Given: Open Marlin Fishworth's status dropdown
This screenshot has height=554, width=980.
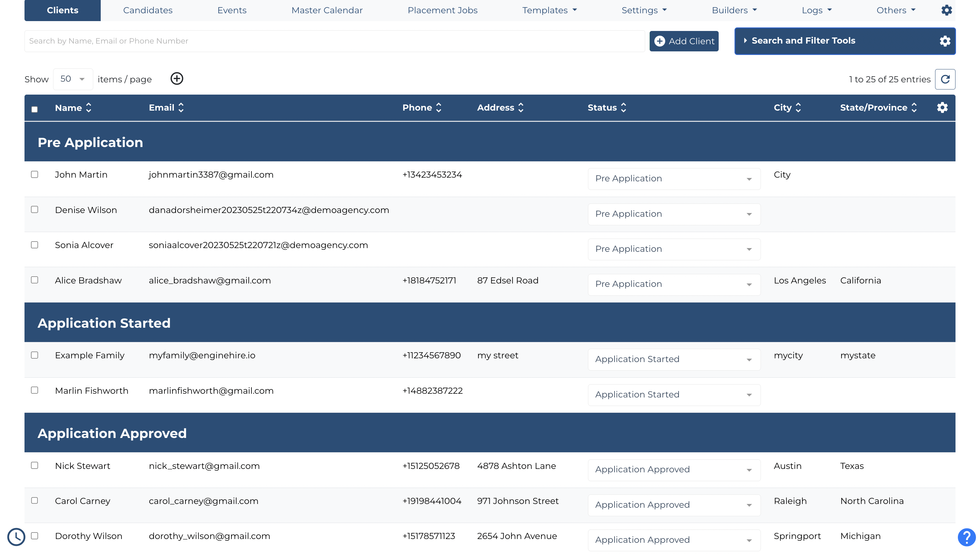Looking at the screenshot, I should 674,395.
